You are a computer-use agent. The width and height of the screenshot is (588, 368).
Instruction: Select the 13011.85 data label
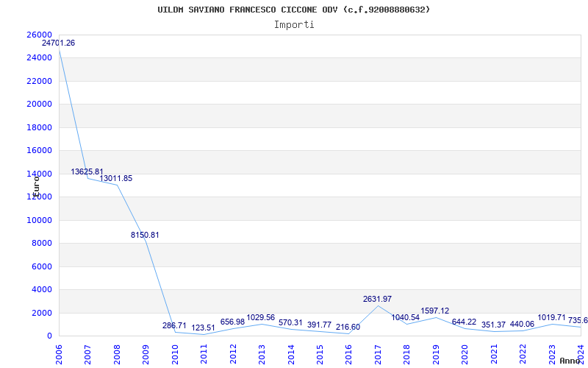[116, 178]
